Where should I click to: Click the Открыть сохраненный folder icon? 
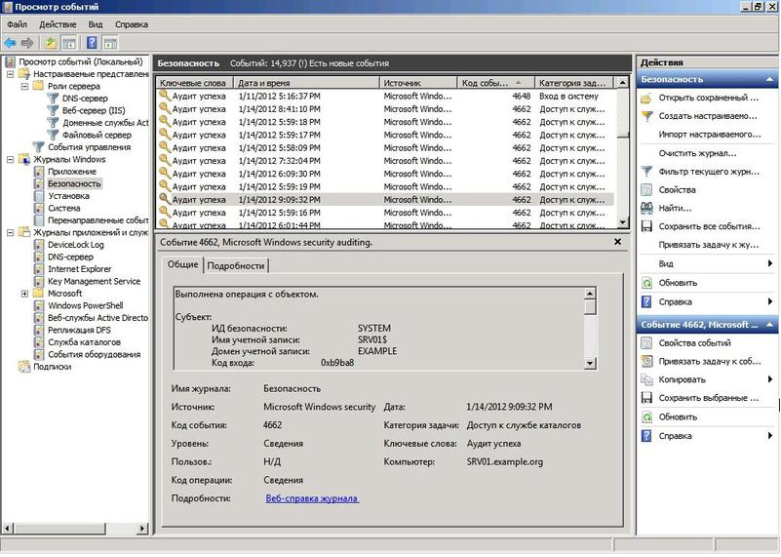click(647, 98)
